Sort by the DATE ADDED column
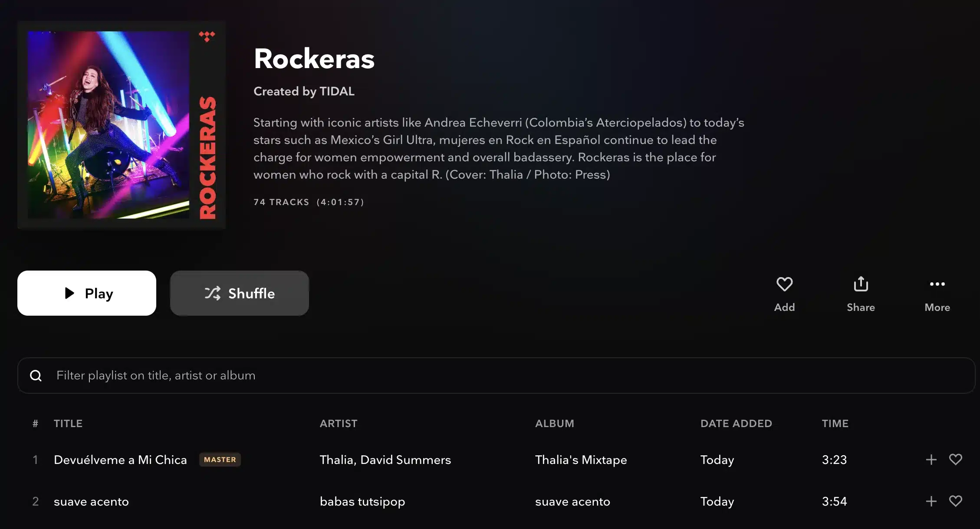This screenshot has width=980, height=529. [x=736, y=424]
